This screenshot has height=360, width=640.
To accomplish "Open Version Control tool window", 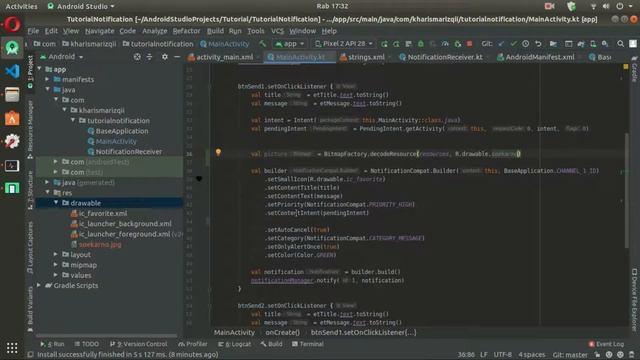I will 138,344.
